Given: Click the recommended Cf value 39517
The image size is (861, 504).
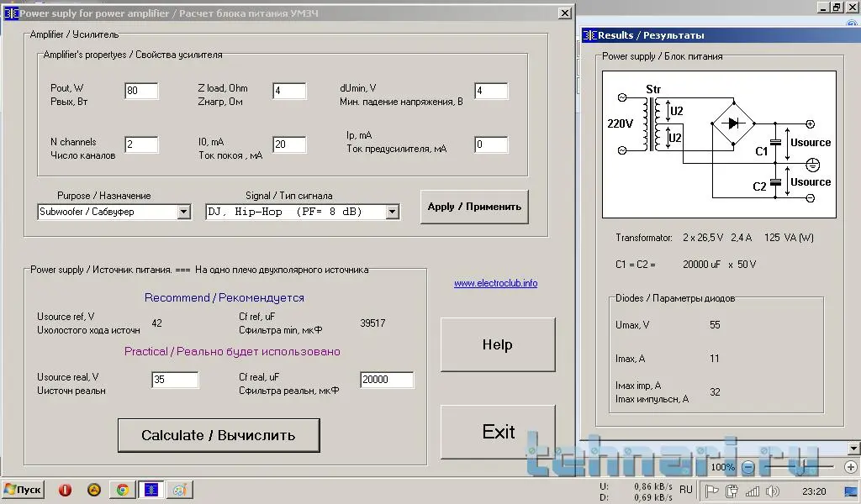Looking at the screenshot, I should [x=372, y=323].
